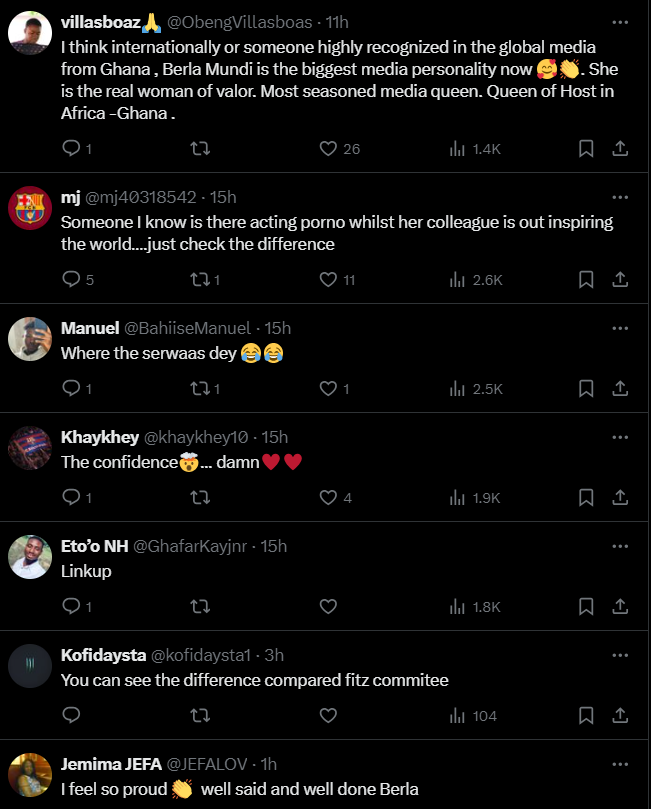Viewport: 651px width, 809px height.
Task: Bookmark the tweet by villasboaz
Action: 586,149
